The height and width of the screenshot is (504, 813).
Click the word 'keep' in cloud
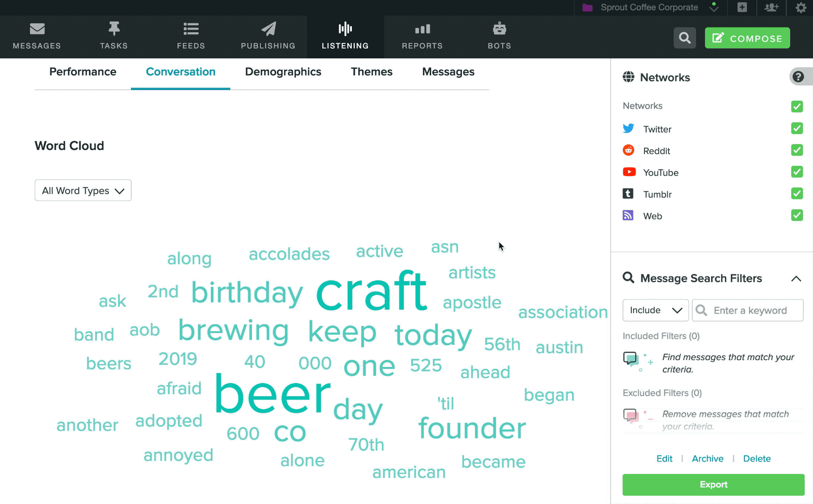342,333
